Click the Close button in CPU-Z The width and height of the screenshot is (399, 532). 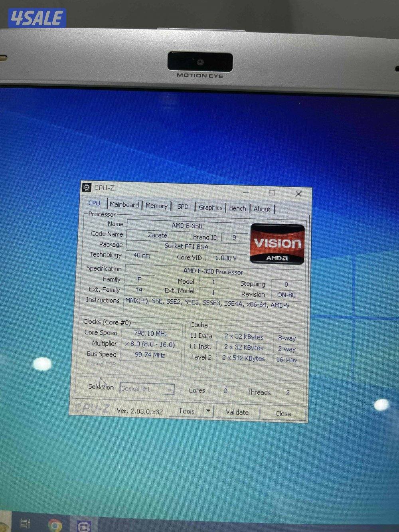point(283,413)
